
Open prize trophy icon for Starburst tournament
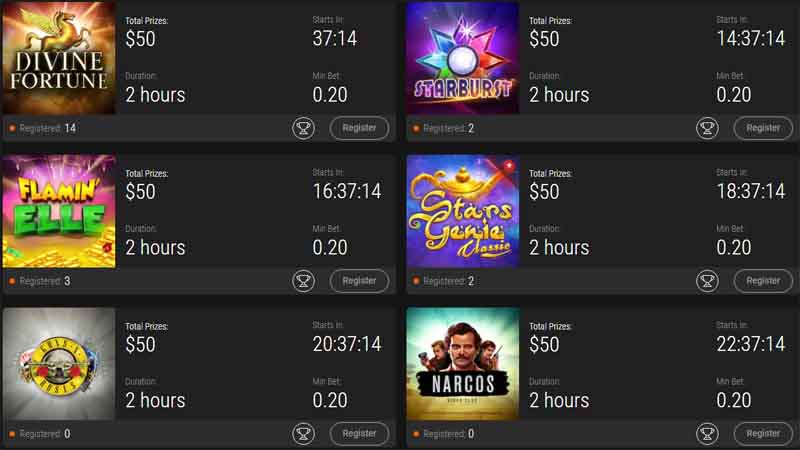707,128
